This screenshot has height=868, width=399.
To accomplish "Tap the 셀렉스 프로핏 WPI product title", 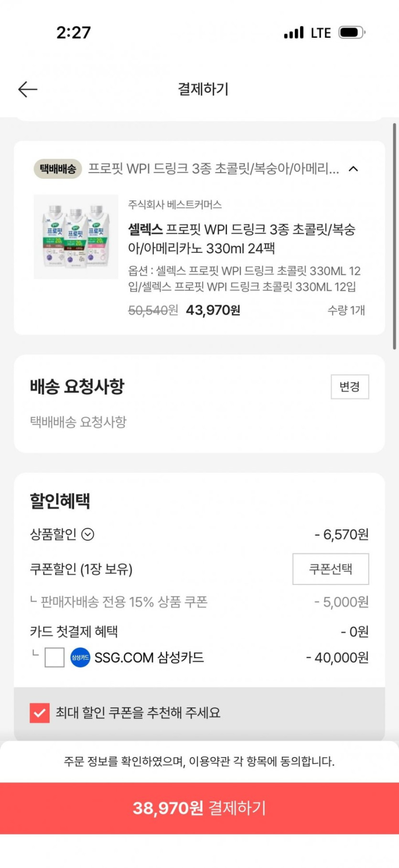I will (x=241, y=239).
